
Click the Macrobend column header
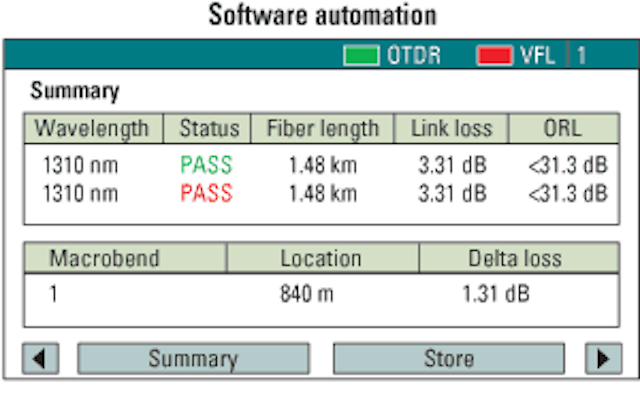(x=125, y=258)
